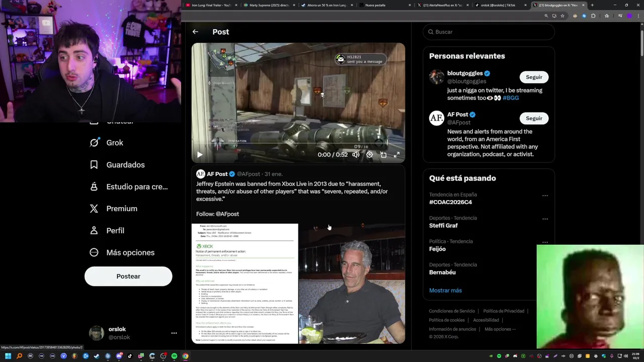Toggle picture-in-picture on the video
644x362 pixels.
pos(383,155)
